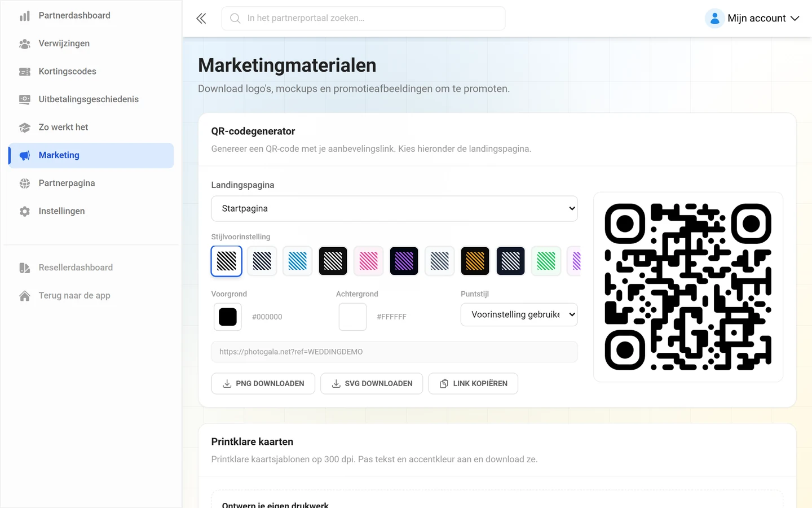The width and height of the screenshot is (812, 508).
Task: Collapse the sidebar with the double chevron
Action: pos(201,19)
